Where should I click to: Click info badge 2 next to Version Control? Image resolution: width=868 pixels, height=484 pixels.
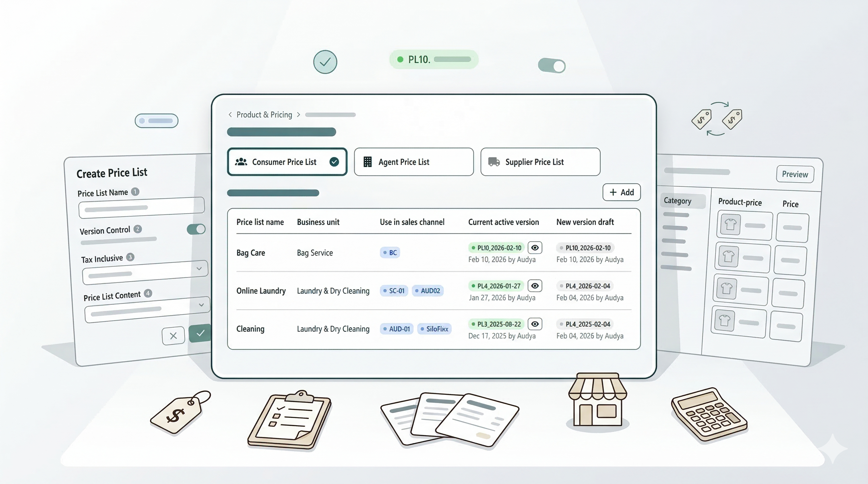[x=138, y=229]
